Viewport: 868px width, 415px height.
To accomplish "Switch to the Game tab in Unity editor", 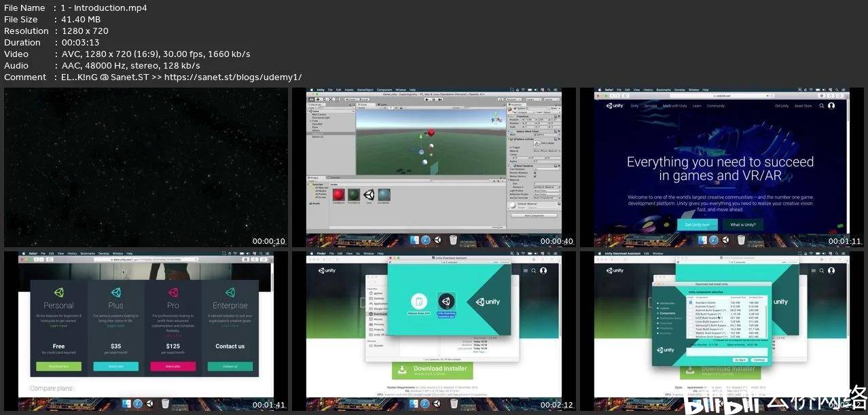I will pos(382,105).
